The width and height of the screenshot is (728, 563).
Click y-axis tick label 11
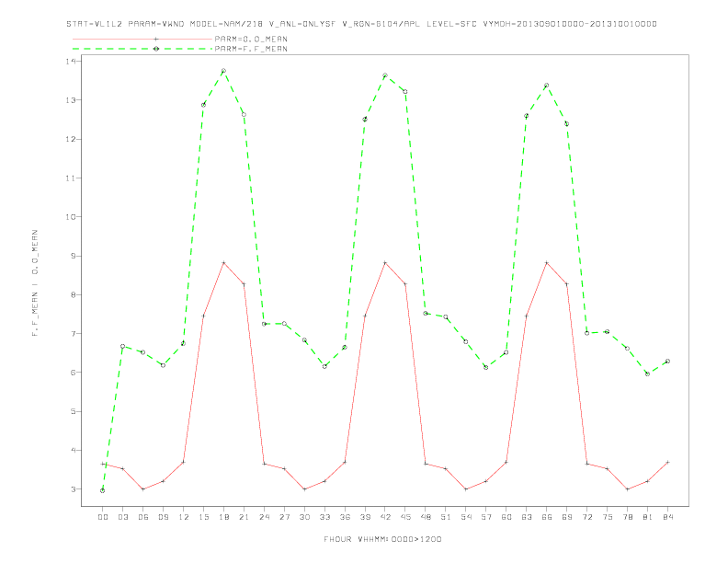72,178
